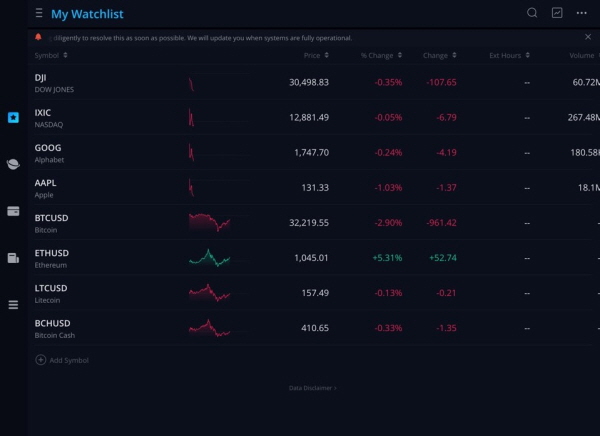Open the news sidebar icon
This screenshot has height=436, width=600.
coord(13,258)
